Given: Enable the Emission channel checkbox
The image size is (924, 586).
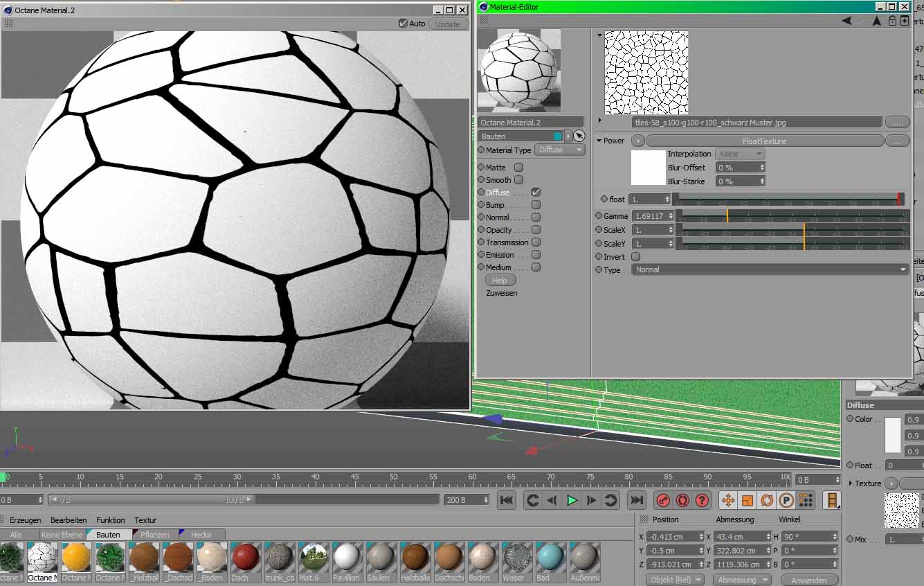Looking at the screenshot, I should [536, 255].
